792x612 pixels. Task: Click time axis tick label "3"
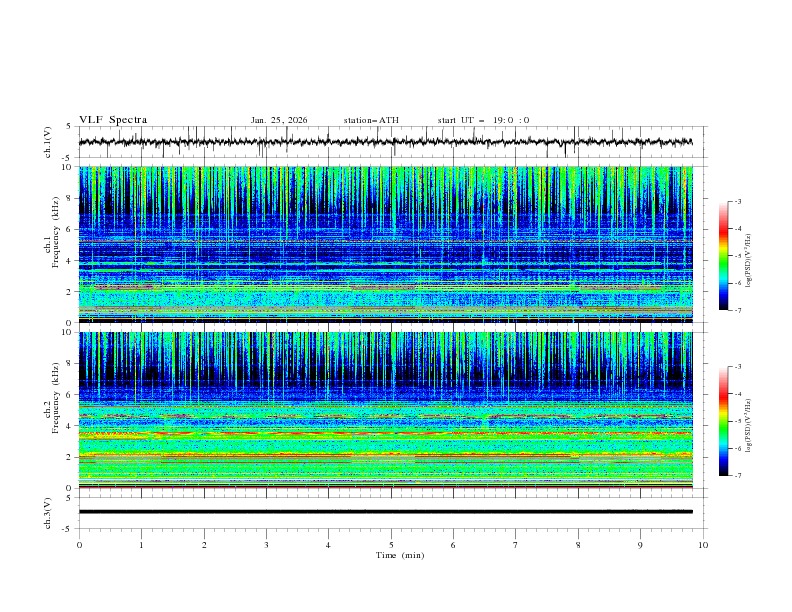[x=266, y=545]
